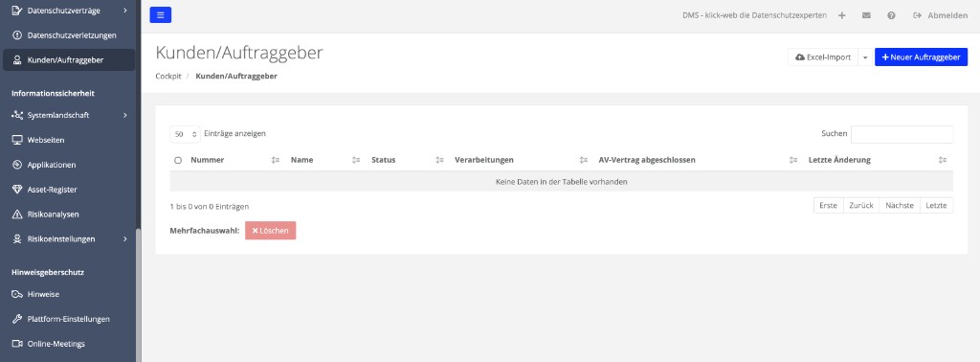Create a Neuer Auftraggeber
Viewport: 980px width, 362px height.
(921, 57)
